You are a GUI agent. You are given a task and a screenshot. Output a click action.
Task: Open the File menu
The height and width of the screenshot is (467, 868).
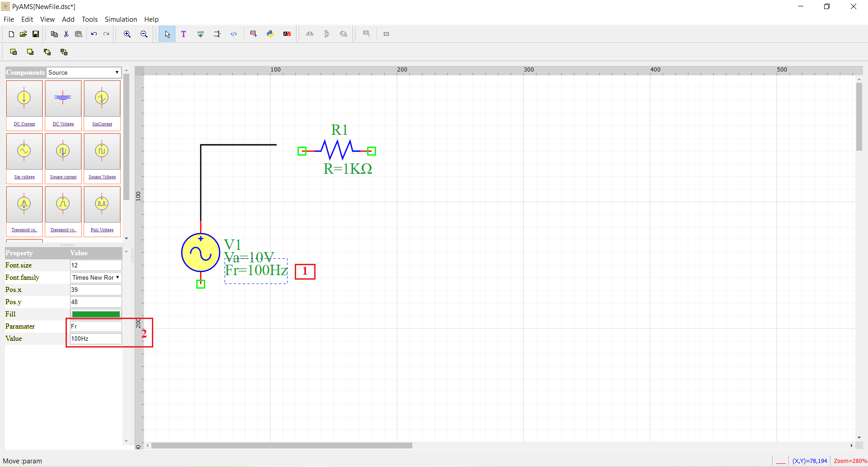(9, 19)
